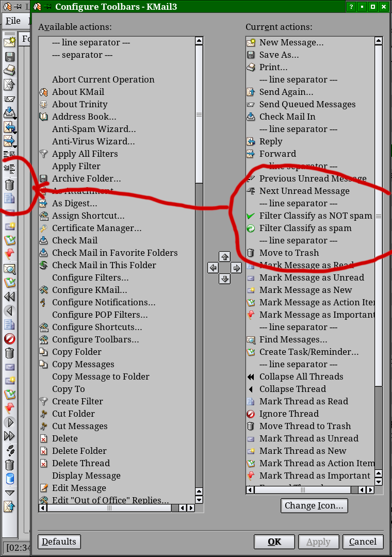Screen dimensions: 392x557
Task: Click the Change Icon... button
Action: pos(314,505)
